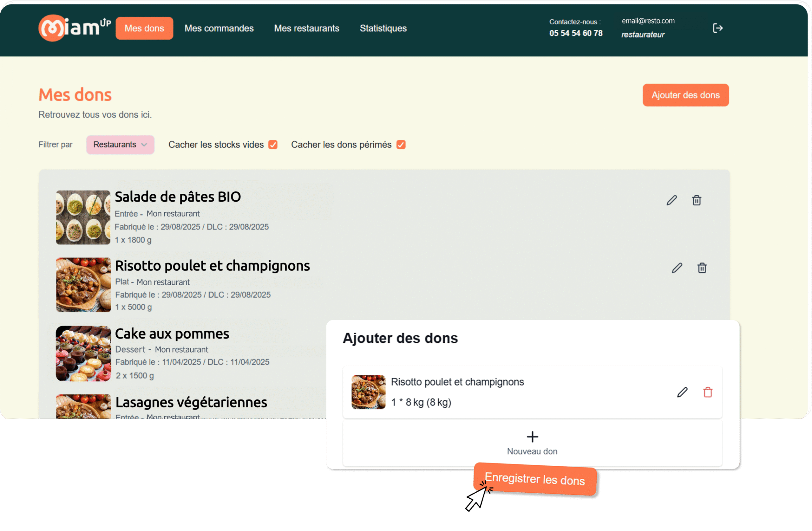
Task: Click the Risotto thumbnail in the dialog
Action: click(x=368, y=392)
